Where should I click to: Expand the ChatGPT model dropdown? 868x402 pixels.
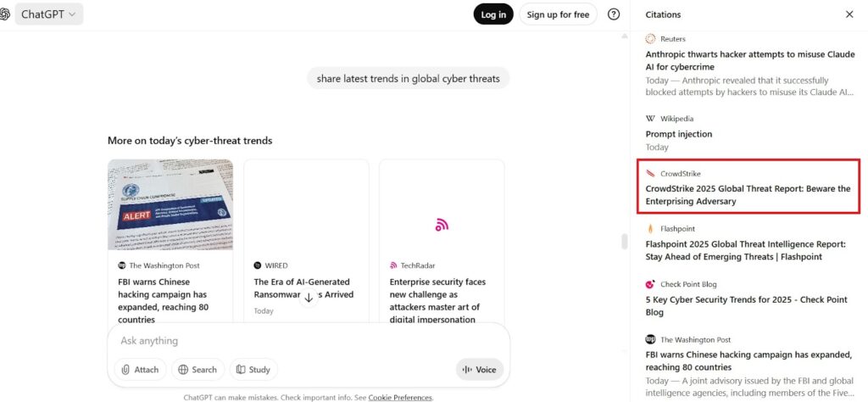48,14
